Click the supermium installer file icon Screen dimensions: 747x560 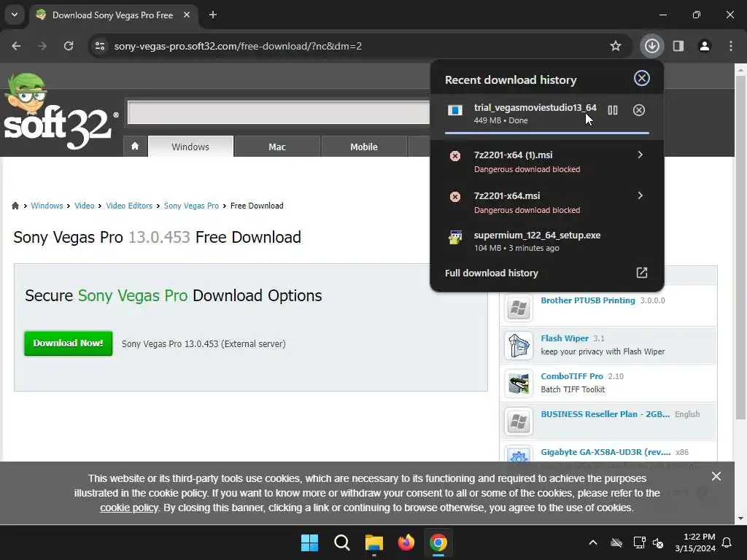(x=455, y=237)
